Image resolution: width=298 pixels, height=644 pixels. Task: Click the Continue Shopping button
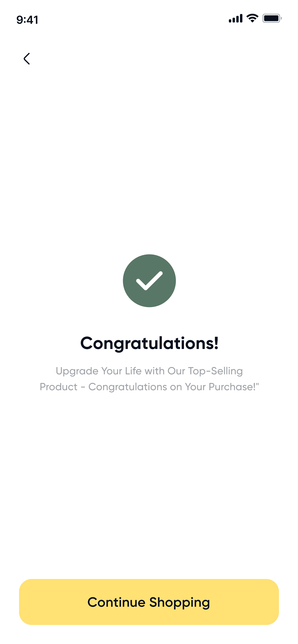tap(149, 602)
